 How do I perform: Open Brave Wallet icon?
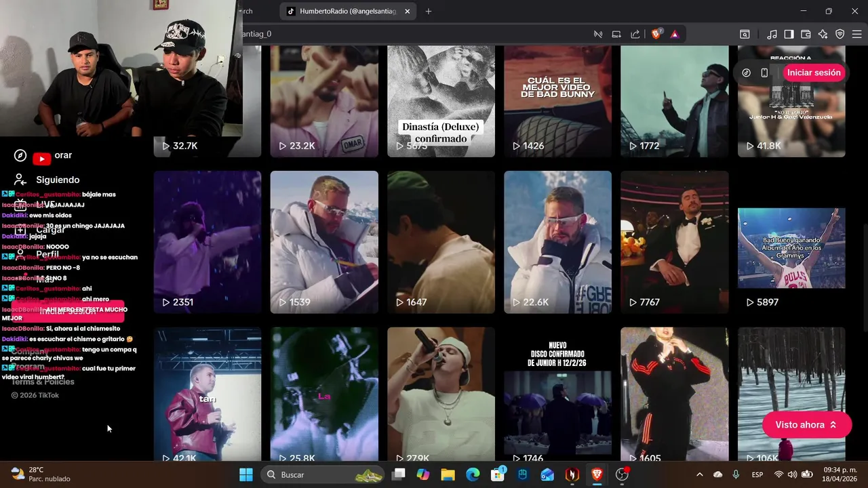click(x=806, y=34)
